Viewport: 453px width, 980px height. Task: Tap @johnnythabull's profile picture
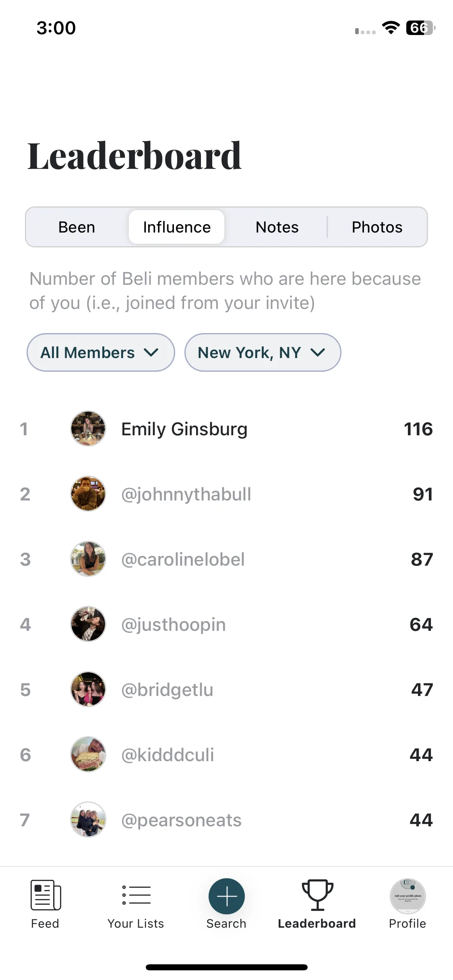coord(88,494)
